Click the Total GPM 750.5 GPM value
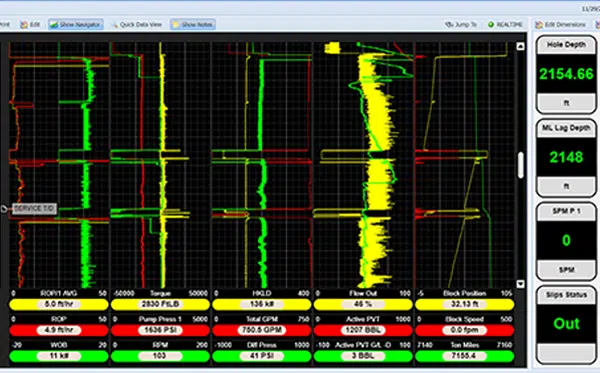The image size is (600, 373). point(262,330)
